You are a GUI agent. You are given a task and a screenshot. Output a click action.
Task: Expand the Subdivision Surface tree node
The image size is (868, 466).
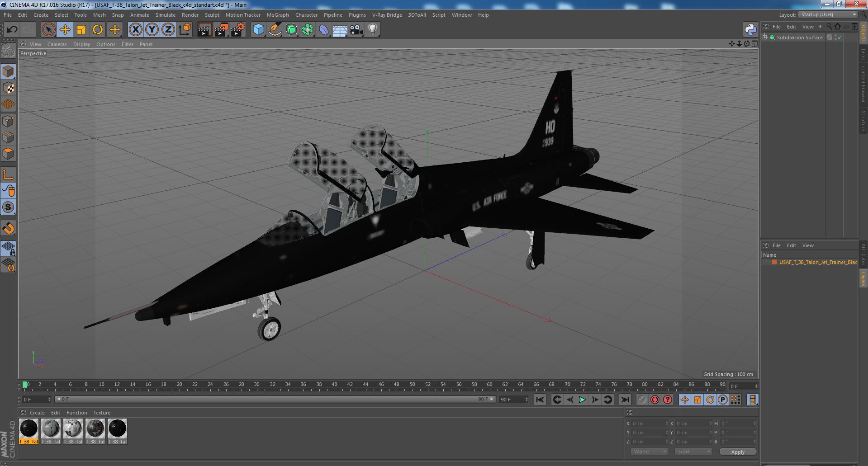[x=765, y=38]
